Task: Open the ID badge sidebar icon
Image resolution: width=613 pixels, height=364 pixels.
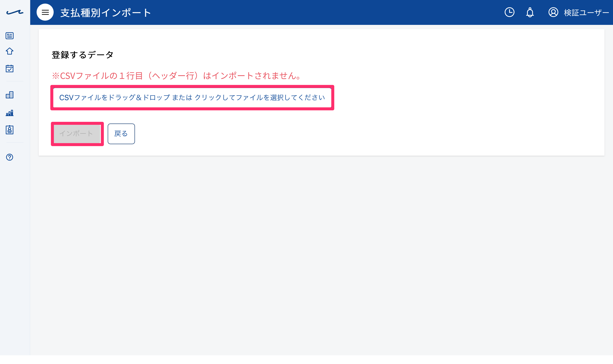Action: point(10,130)
